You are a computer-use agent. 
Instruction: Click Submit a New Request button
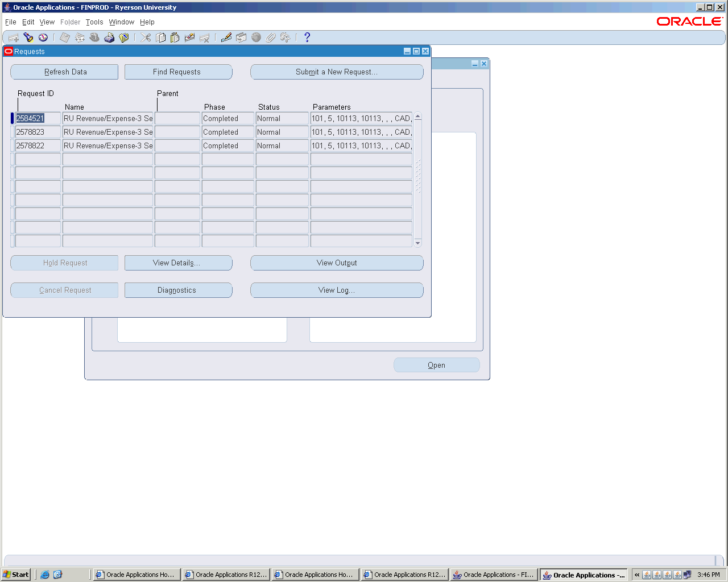[x=337, y=72]
